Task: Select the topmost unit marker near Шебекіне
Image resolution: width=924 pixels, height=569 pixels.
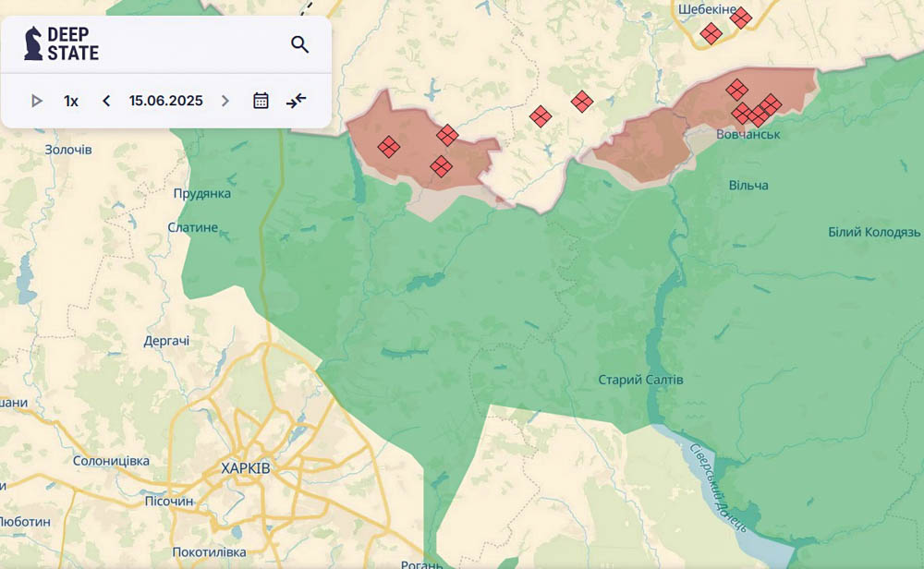Action: pyautogui.click(x=740, y=18)
